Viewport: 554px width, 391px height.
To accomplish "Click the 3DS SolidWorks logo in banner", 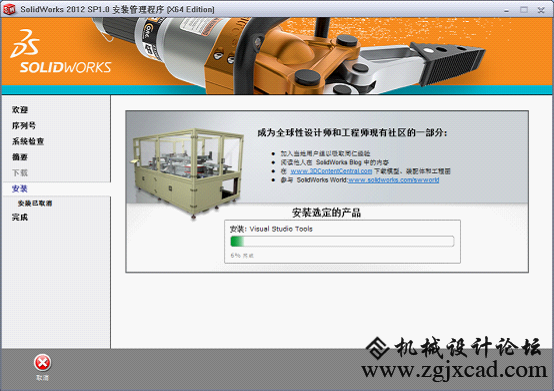I will [x=60, y=52].
